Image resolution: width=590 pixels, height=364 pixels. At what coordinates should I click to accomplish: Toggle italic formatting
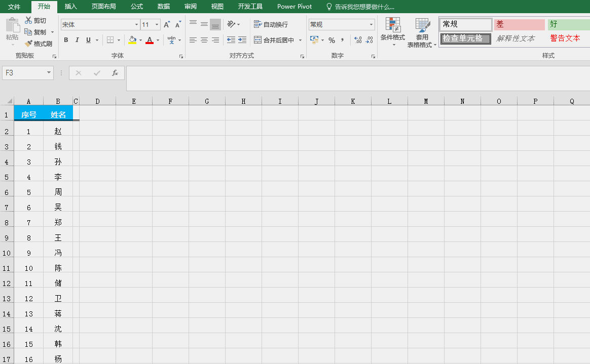(77, 40)
